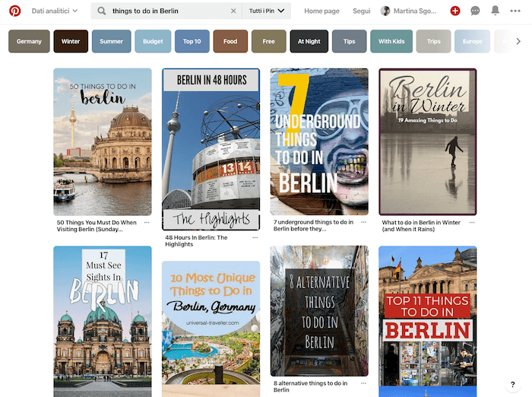Open the 7 Underground Things pin image
Image resolution: width=532 pixels, height=397 pixels.
click(x=319, y=141)
